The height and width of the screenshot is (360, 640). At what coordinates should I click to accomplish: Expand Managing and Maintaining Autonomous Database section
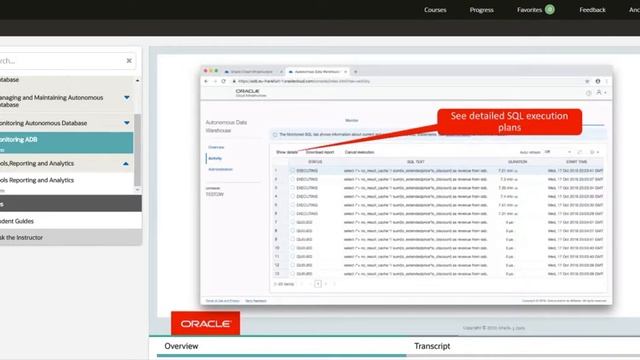127,98
